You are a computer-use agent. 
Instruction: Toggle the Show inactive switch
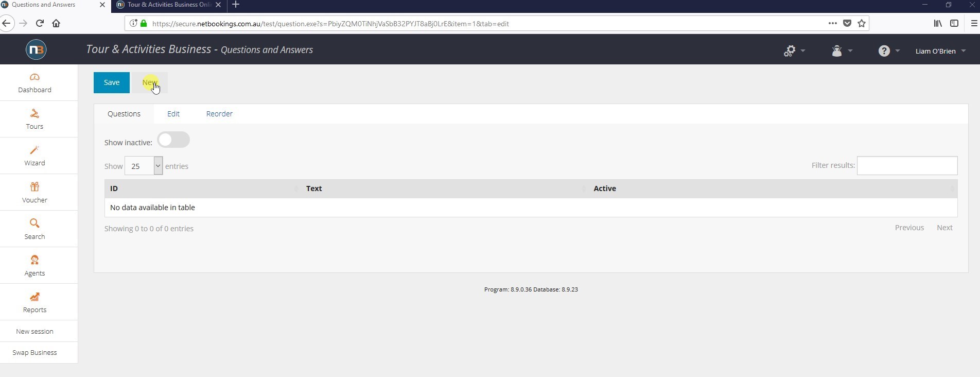coord(173,140)
